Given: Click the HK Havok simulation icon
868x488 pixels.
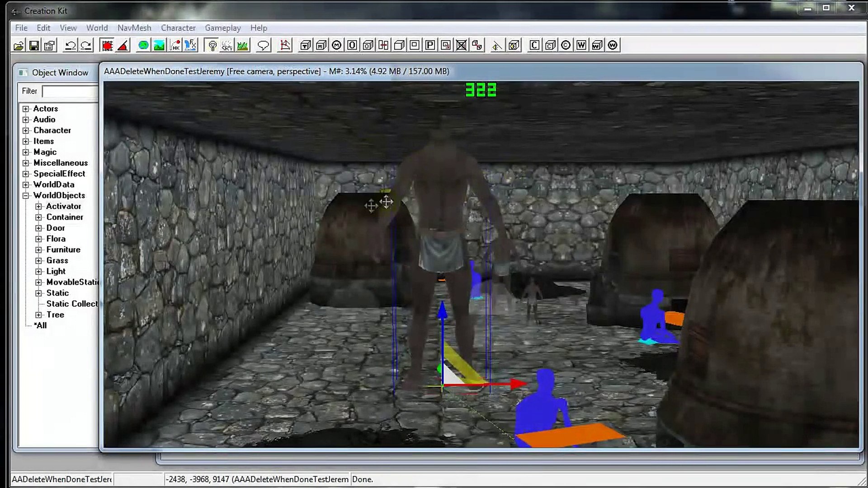Looking at the screenshot, I should (175, 45).
